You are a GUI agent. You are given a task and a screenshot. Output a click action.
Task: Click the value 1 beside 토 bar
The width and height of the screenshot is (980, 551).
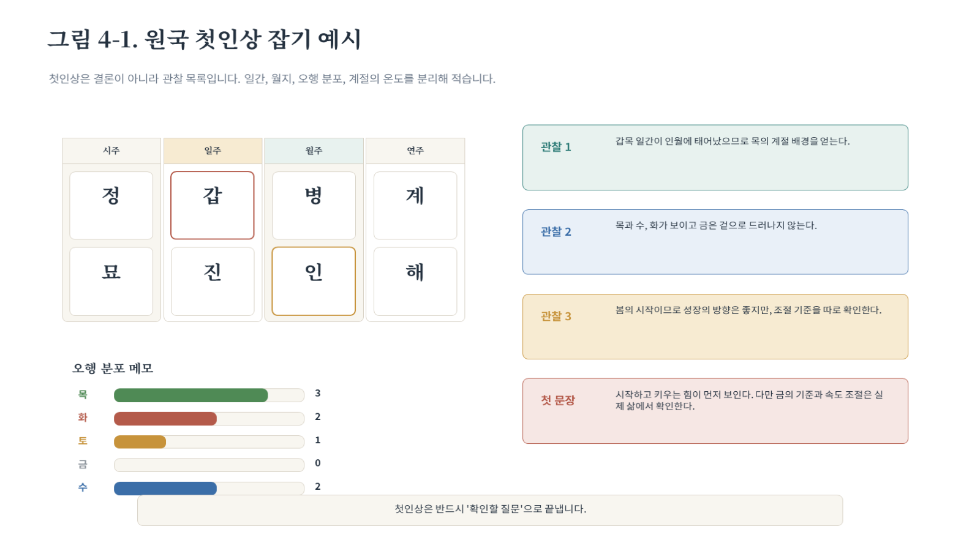pyautogui.click(x=318, y=440)
